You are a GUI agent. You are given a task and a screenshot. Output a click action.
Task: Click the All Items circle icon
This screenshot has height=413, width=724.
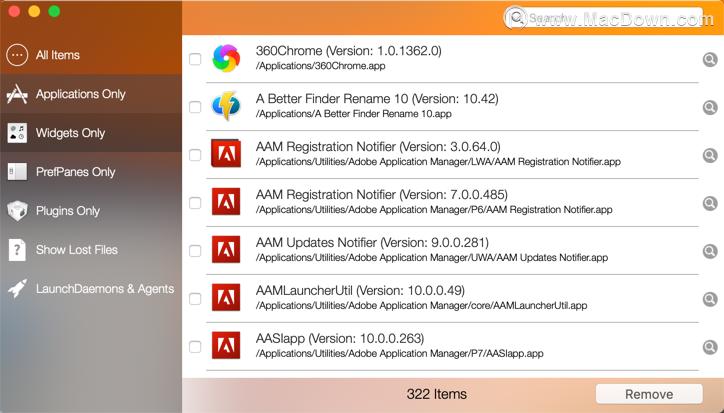(17, 55)
